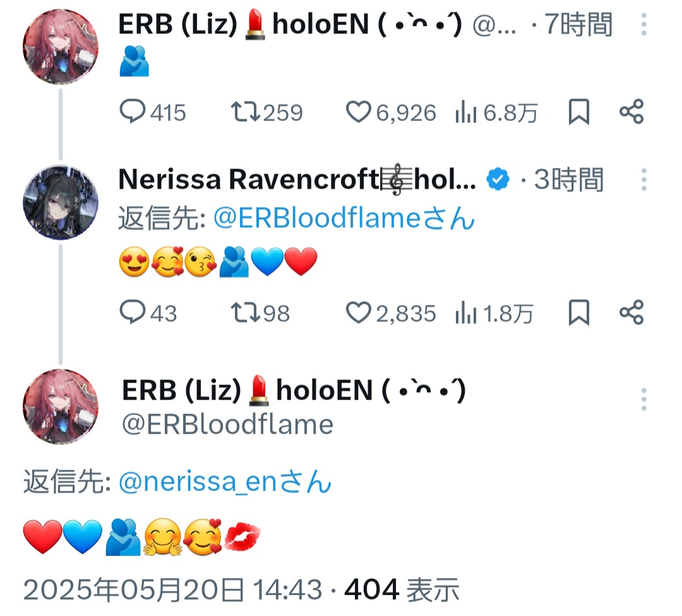The width and height of the screenshot is (682, 616).
Task: Reply to Nerissa's tweet with 43 replies
Action: pos(148,313)
